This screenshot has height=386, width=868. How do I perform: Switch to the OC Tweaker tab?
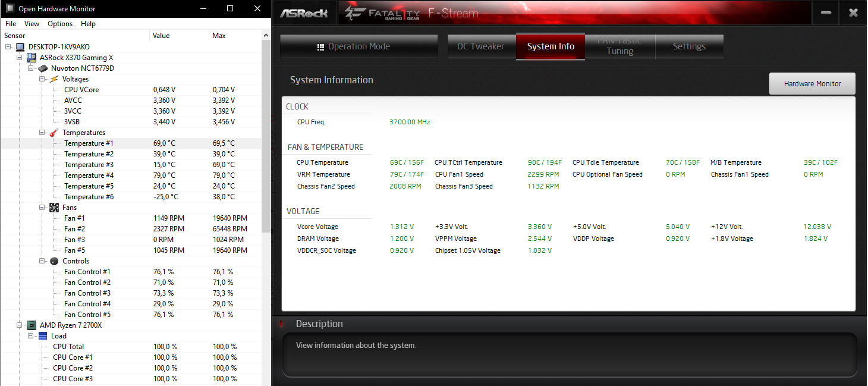480,46
